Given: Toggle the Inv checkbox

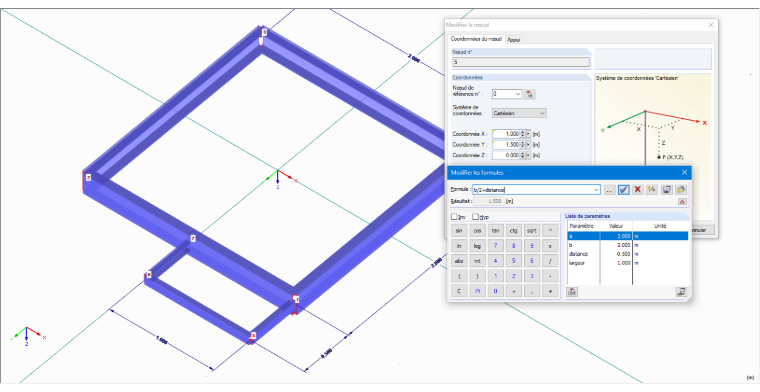Looking at the screenshot, I should 455,217.
